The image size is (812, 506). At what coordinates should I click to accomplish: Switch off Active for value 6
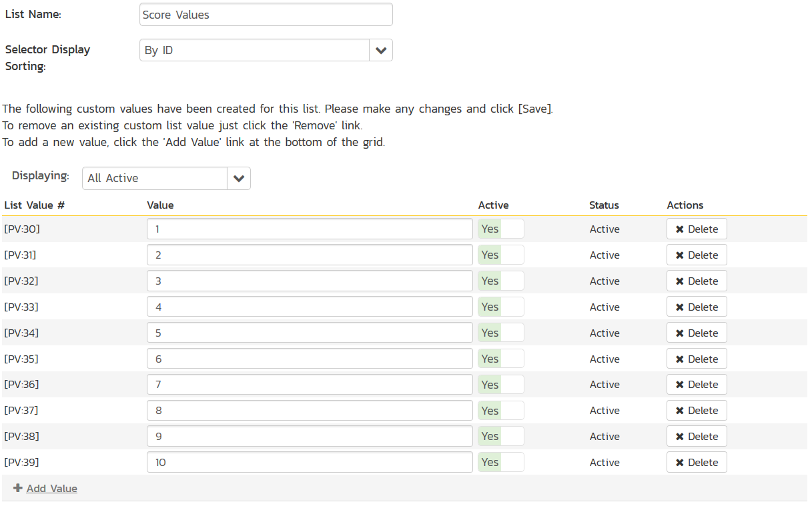pyautogui.click(x=500, y=359)
